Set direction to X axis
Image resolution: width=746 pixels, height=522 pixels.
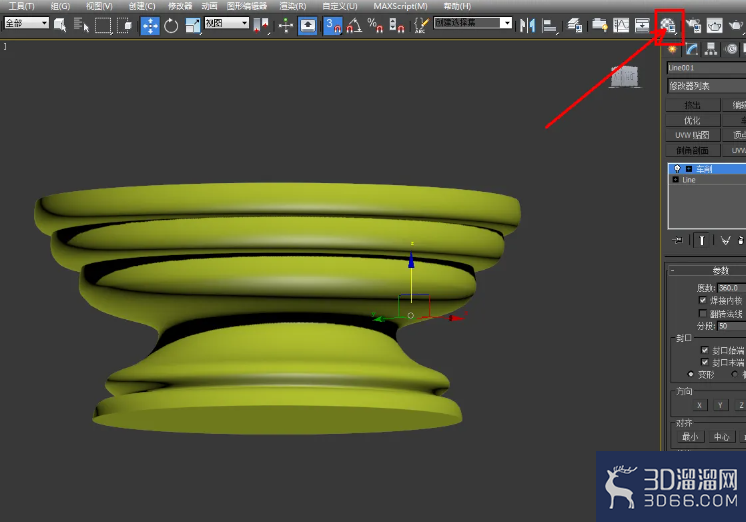[x=699, y=405]
